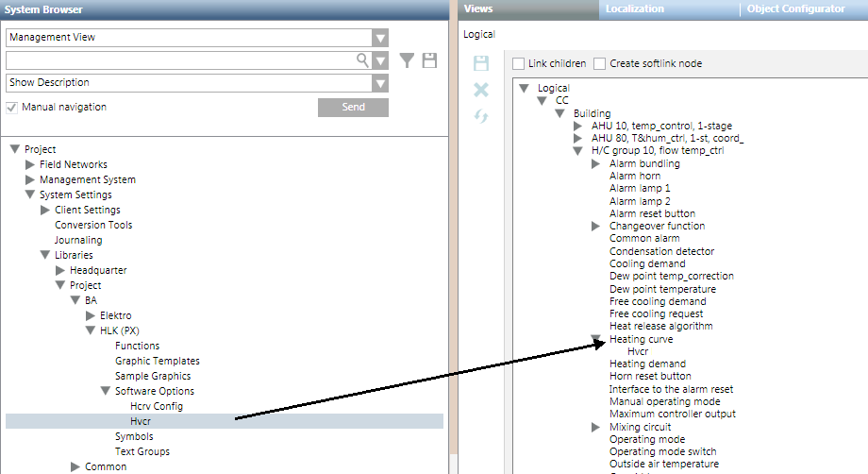
Task: Click the search input field
Action: pyautogui.click(x=179, y=60)
